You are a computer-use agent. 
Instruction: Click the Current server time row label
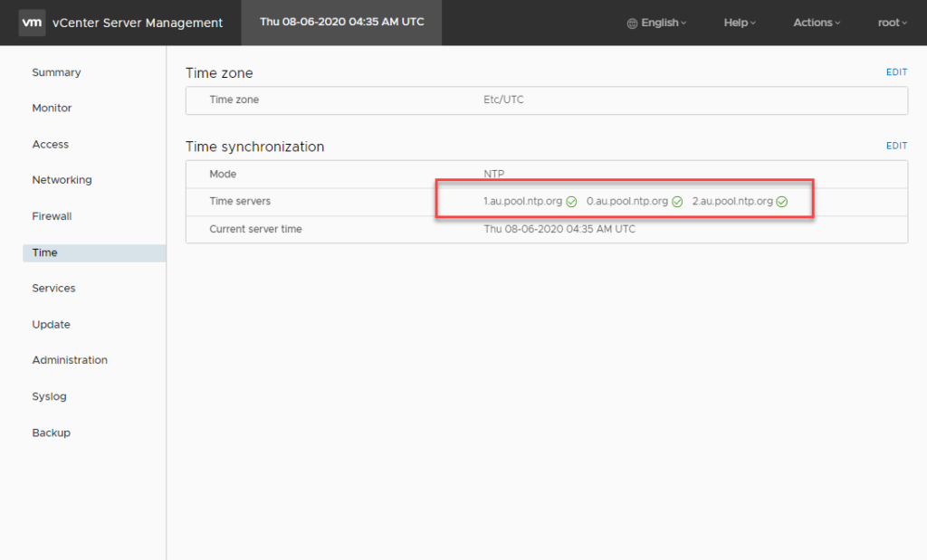[x=255, y=229]
